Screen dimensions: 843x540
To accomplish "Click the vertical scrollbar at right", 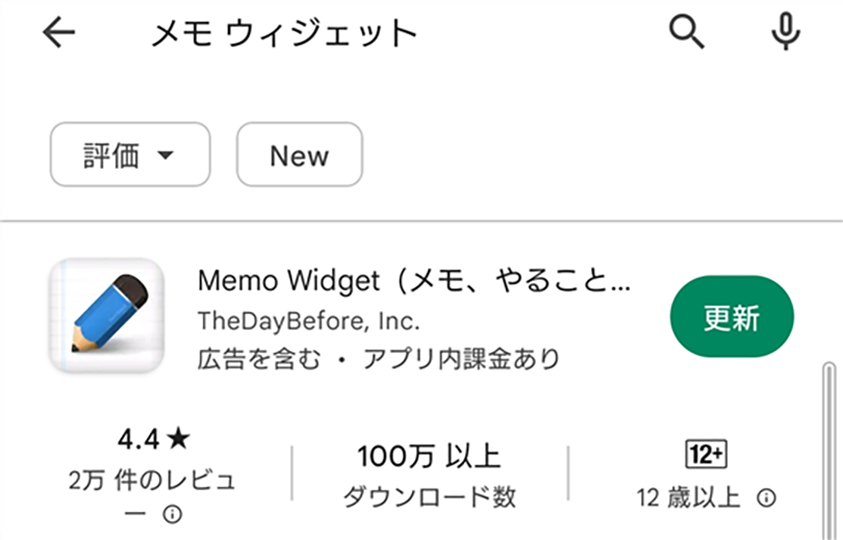I will tap(828, 451).
